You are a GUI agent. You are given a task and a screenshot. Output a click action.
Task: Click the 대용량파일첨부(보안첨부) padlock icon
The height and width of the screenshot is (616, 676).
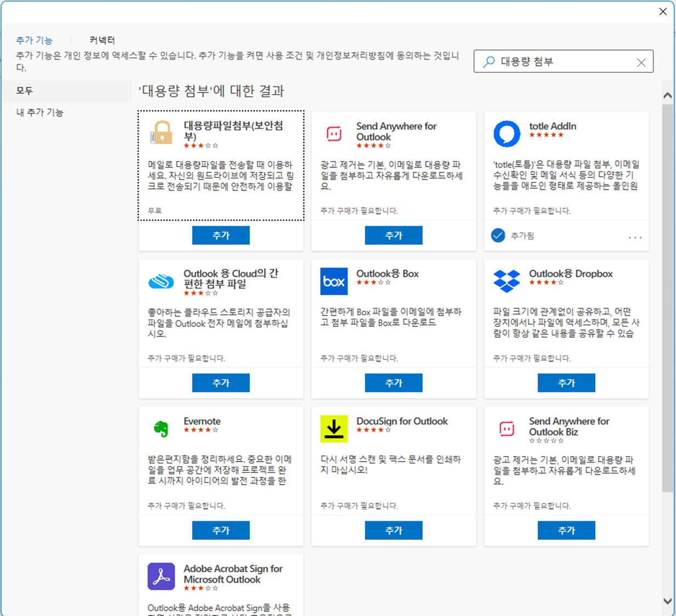161,133
